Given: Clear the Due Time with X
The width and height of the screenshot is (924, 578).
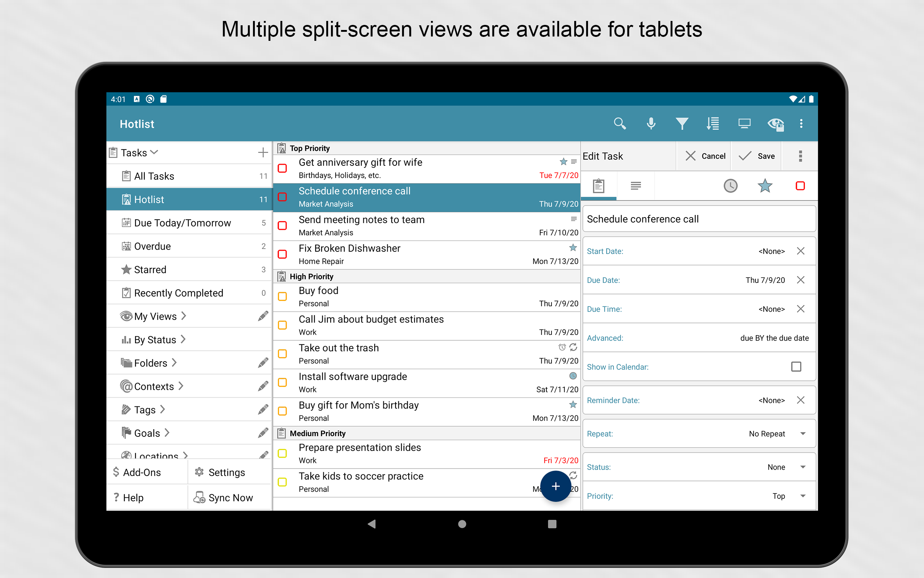Looking at the screenshot, I should click(x=801, y=309).
